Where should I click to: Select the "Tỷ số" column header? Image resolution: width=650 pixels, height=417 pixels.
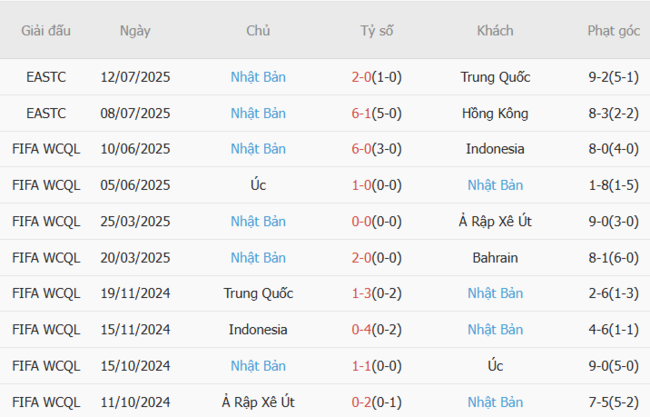pos(377,30)
